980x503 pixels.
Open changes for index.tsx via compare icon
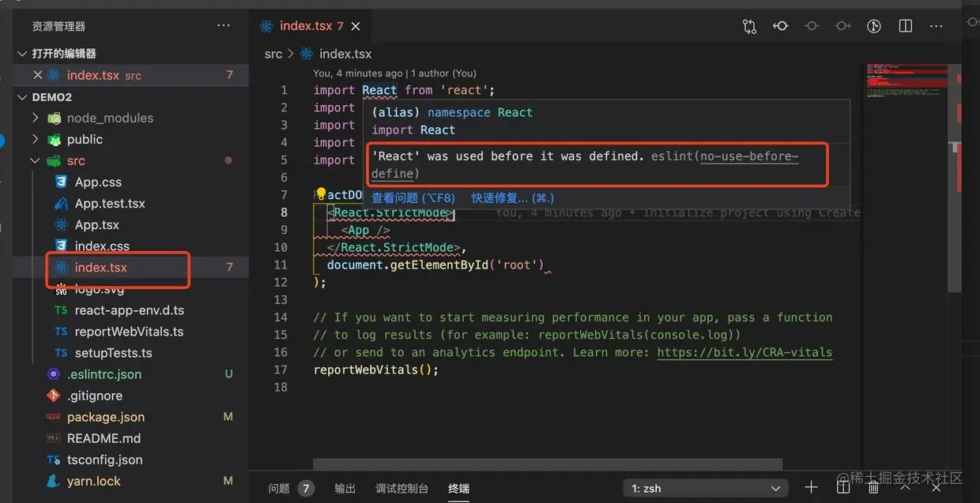click(x=749, y=26)
